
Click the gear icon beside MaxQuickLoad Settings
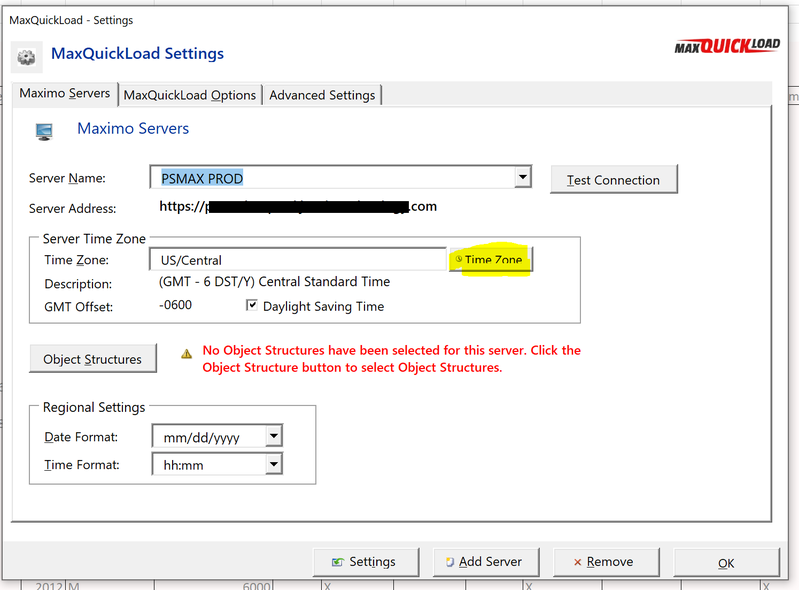coord(26,57)
